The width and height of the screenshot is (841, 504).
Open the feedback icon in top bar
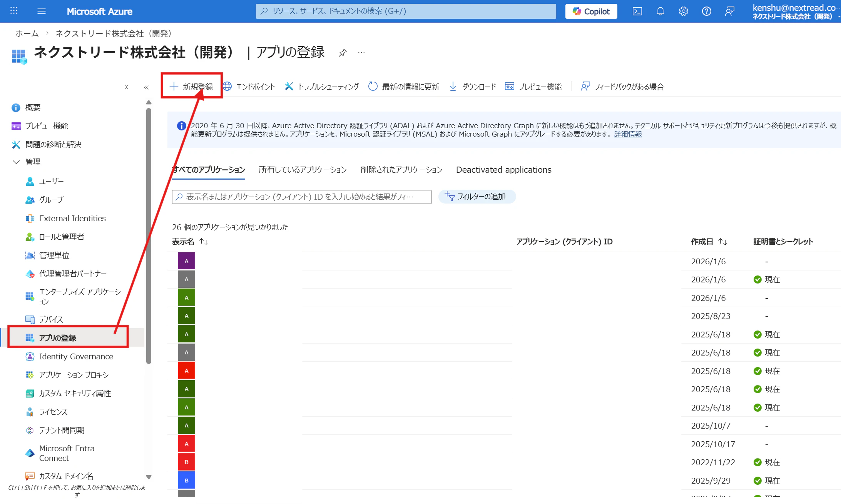point(729,11)
